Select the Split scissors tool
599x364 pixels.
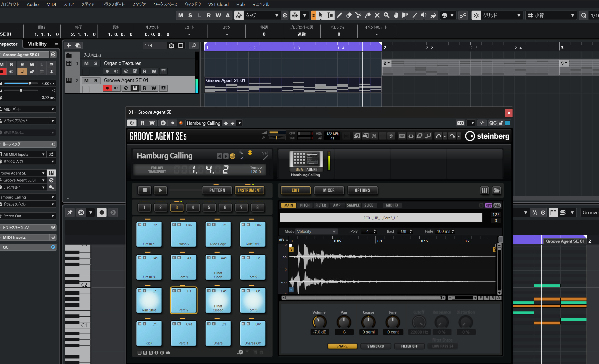coord(358,16)
